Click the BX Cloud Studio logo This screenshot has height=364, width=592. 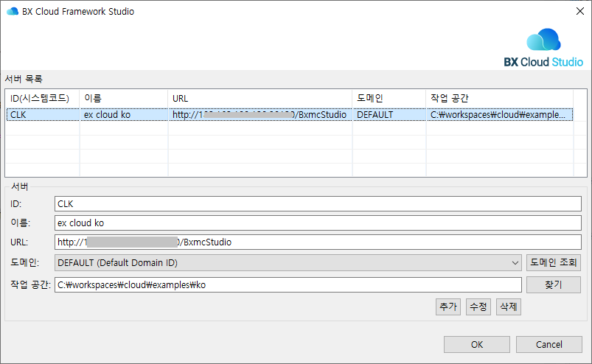[543, 48]
